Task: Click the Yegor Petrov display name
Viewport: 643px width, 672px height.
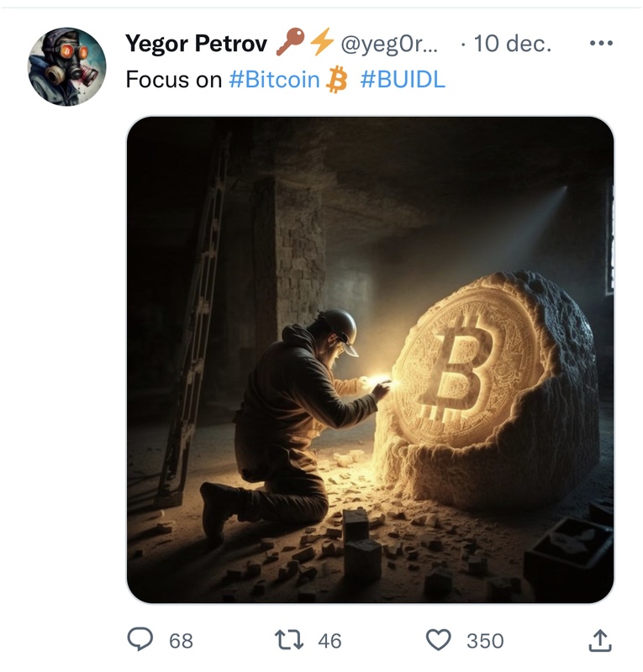Action: (196, 43)
